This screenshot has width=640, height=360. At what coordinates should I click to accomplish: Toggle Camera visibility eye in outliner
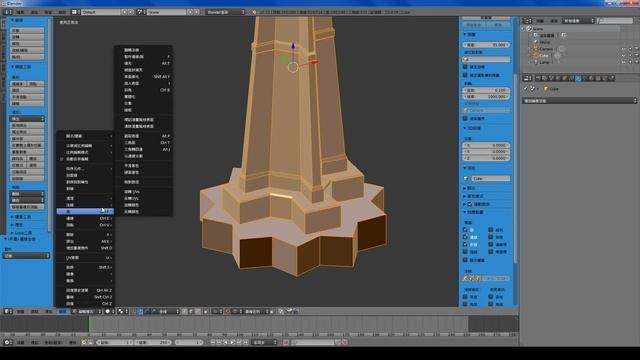coord(623,49)
